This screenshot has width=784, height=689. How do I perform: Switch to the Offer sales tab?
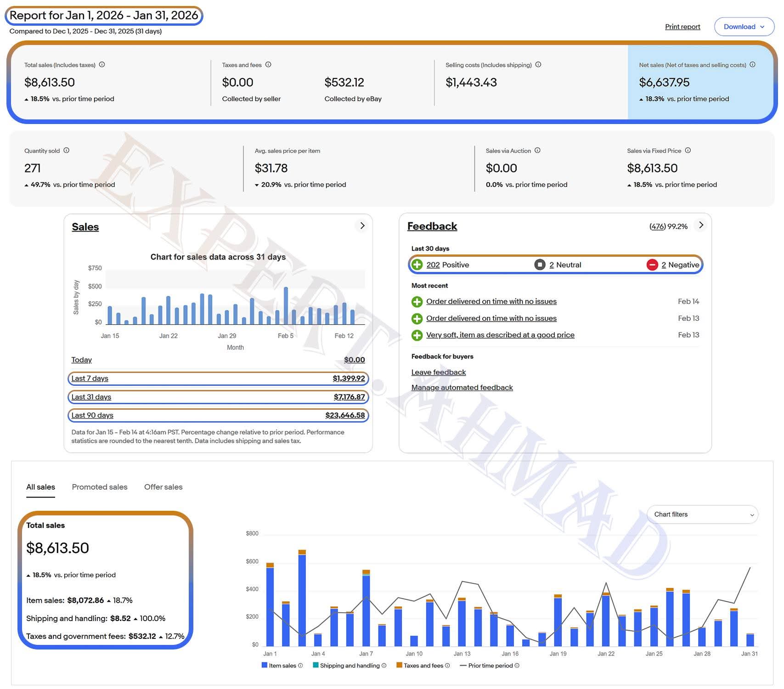163,487
